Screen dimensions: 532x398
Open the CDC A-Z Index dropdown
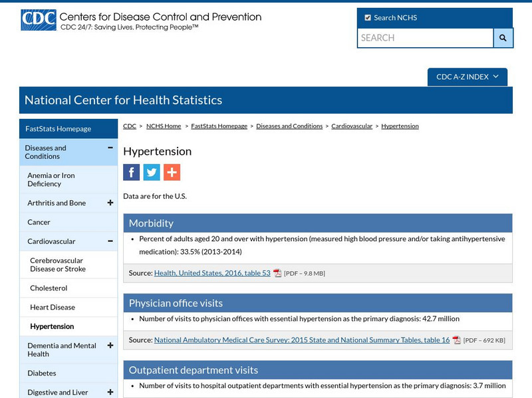[x=468, y=76]
